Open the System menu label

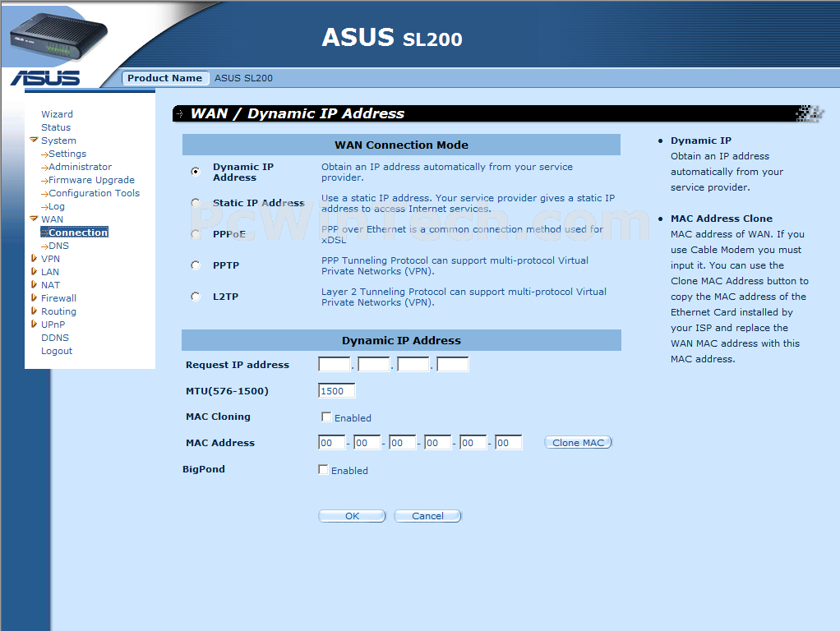click(x=58, y=140)
